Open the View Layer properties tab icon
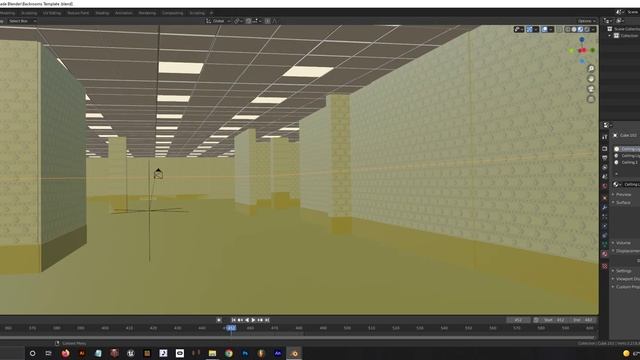The width and height of the screenshot is (640, 360). point(604,167)
